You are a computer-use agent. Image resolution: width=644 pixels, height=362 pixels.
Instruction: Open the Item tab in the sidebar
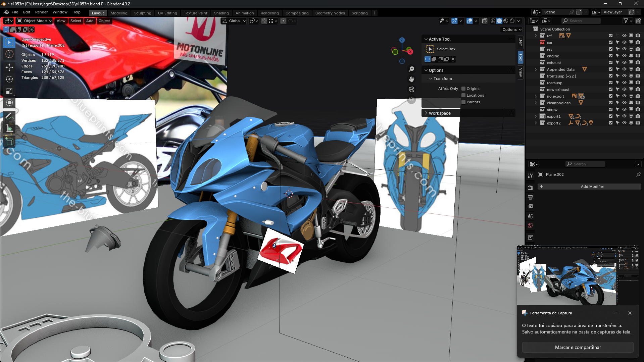tap(521, 42)
